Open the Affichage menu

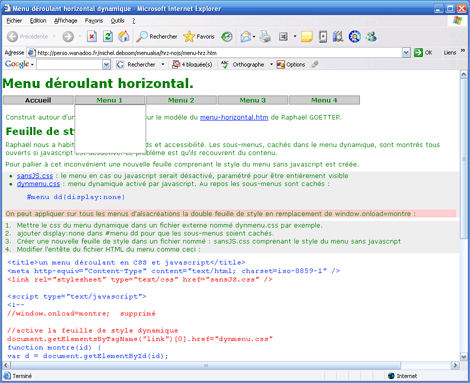(66, 21)
